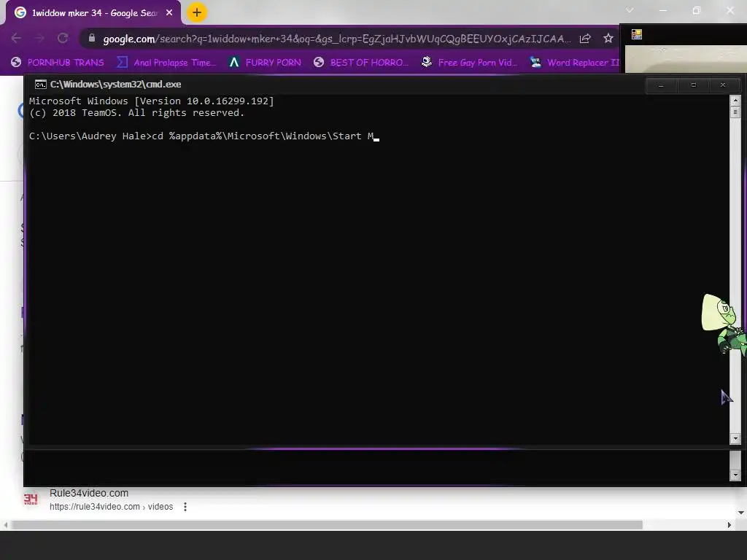Click the address bar URL field

tap(336, 39)
